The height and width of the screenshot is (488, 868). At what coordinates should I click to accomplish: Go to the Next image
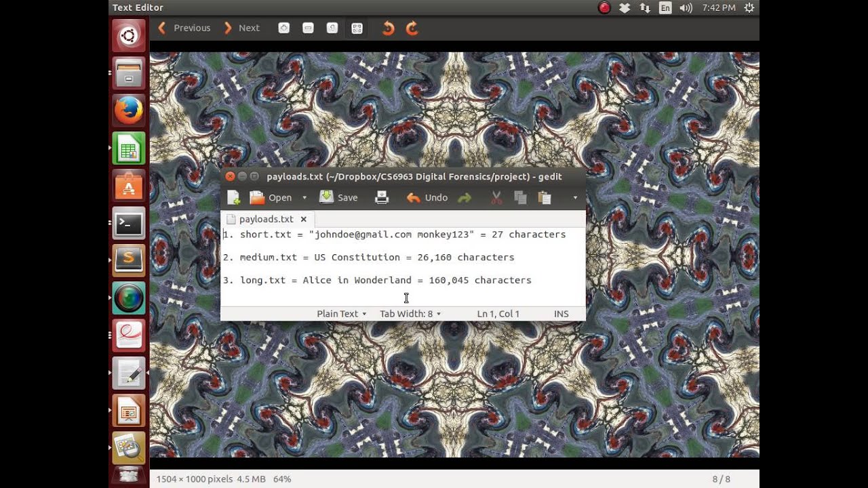242,28
